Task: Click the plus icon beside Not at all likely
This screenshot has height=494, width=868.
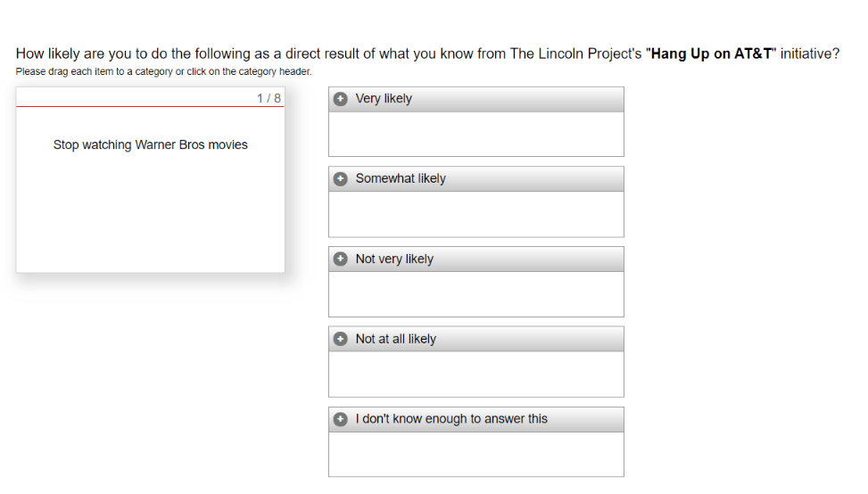Action: pos(340,340)
